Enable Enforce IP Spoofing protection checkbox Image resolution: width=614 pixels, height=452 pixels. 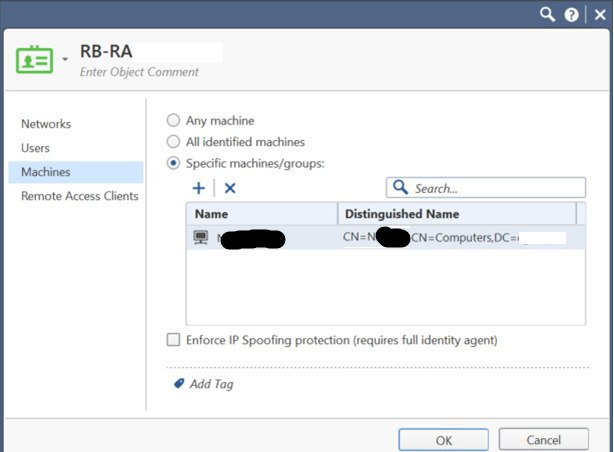[x=173, y=340]
